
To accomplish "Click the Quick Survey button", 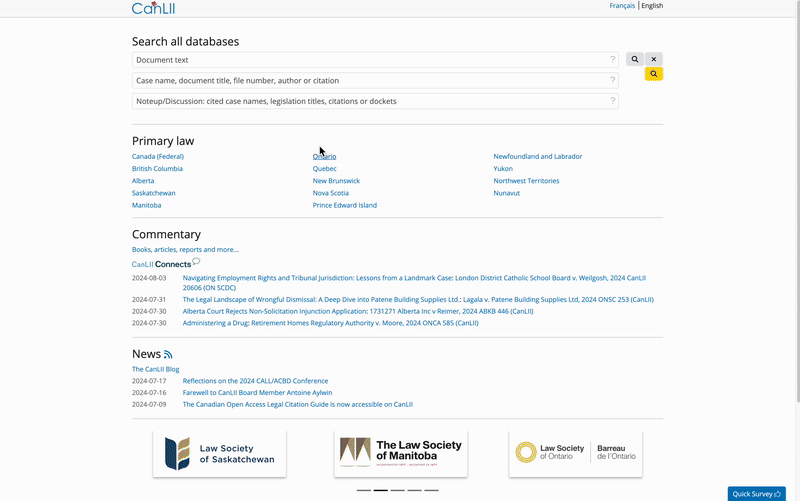I will coord(757,494).
